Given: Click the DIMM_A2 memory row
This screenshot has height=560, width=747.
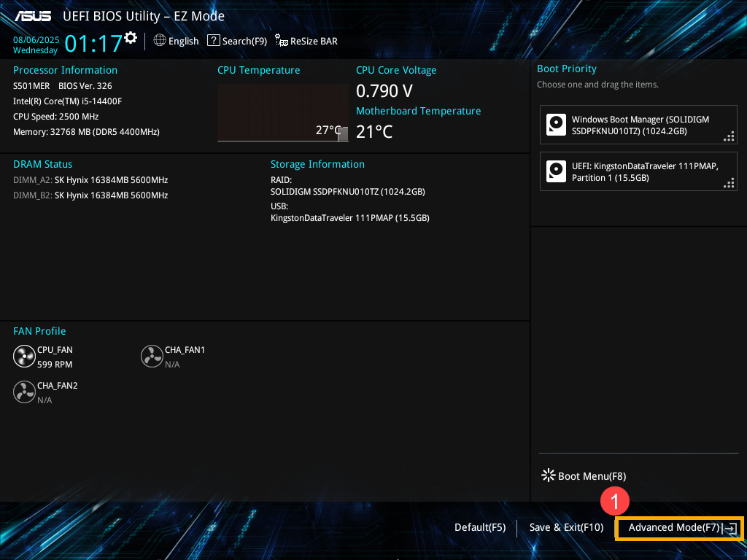Looking at the screenshot, I should coord(90,180).
